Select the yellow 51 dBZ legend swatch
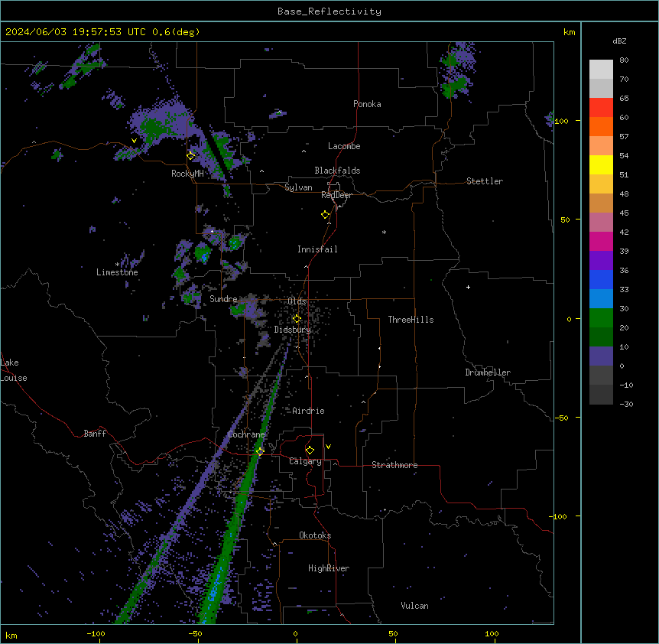The height and width of the screenshot is (644, 659). click(601, 164)
